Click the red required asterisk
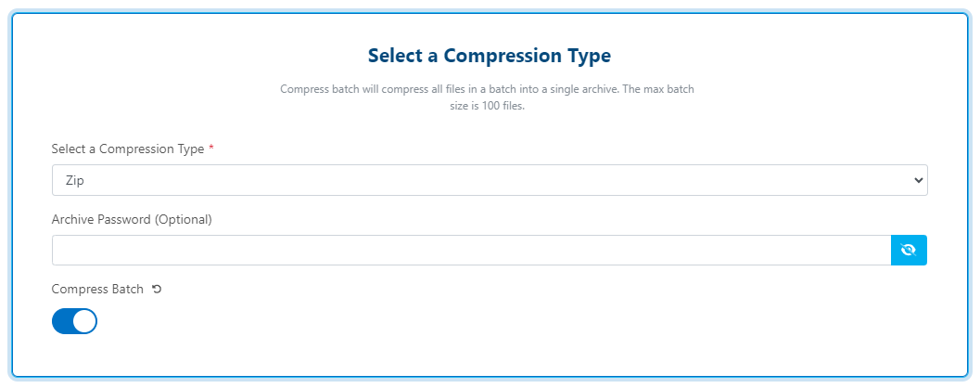This screenshot has width=980, height=388. click(211, 149)
